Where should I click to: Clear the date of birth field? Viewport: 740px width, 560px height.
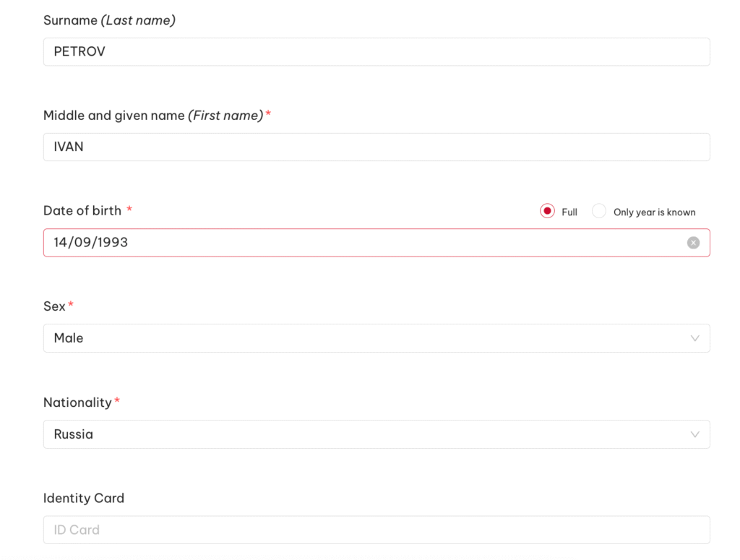693,243
